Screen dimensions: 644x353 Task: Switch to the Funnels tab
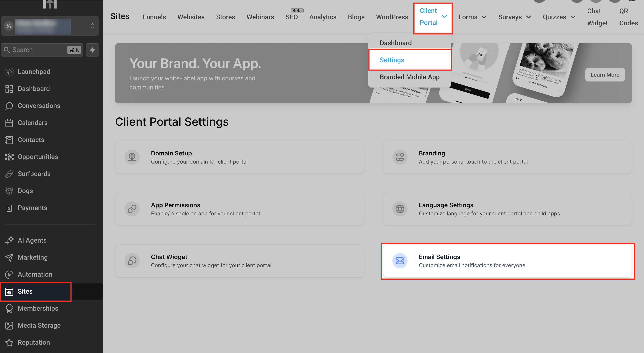point(154,17)
